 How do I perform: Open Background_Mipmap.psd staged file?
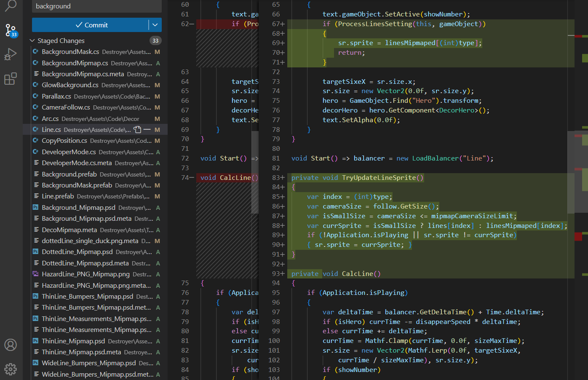pos(95,207)
